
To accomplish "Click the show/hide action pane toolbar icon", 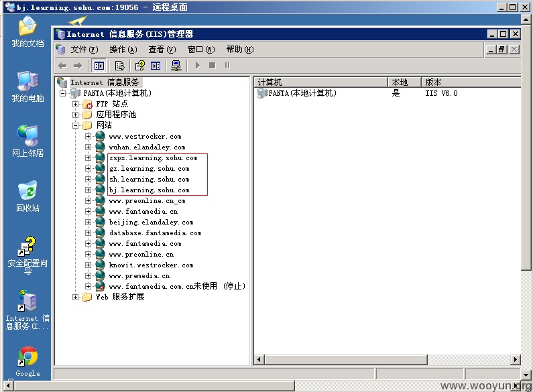I will tap(156, 66).
